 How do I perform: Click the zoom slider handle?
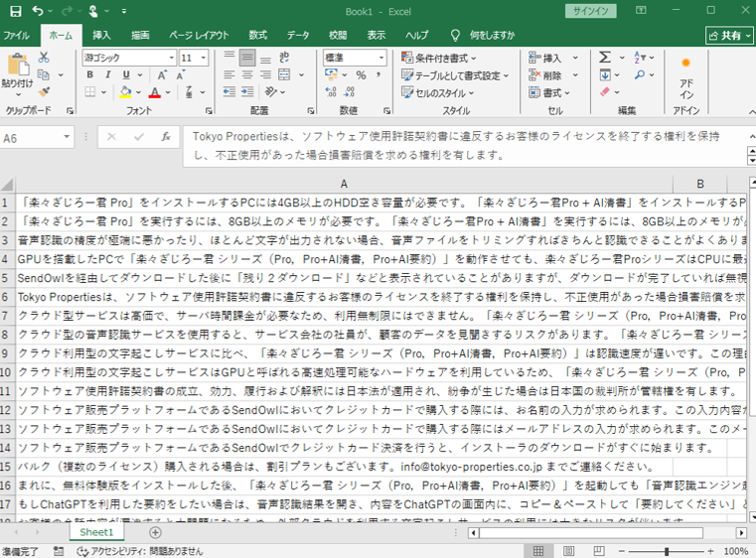(667, 551)
